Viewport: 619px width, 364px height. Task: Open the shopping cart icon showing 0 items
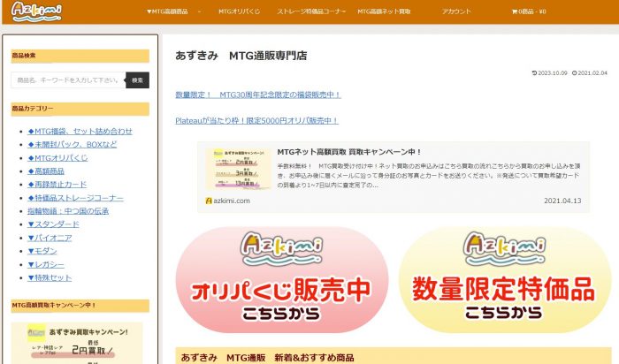click(x=529, y=11)
